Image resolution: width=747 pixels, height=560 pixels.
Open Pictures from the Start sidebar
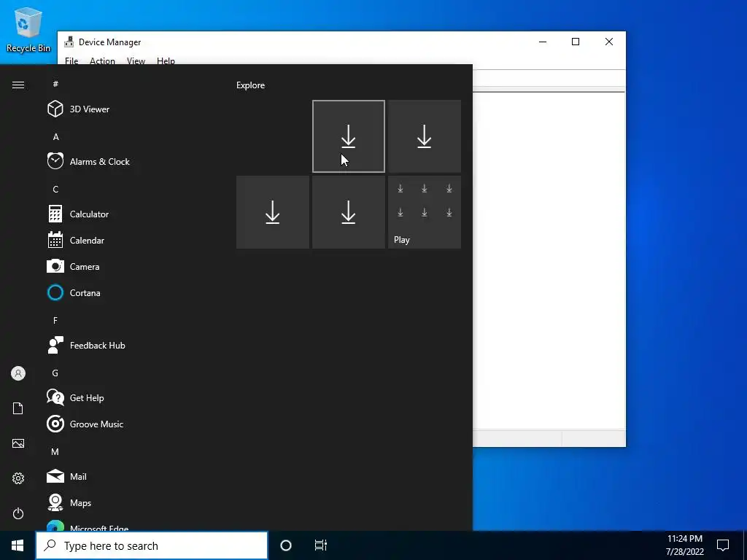[x=18, y=443]
